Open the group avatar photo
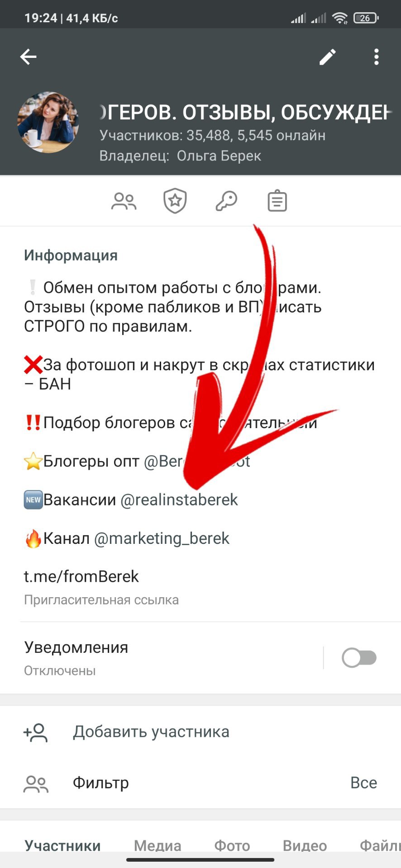Viewport: 401px width, 868px height. [48, 123]
